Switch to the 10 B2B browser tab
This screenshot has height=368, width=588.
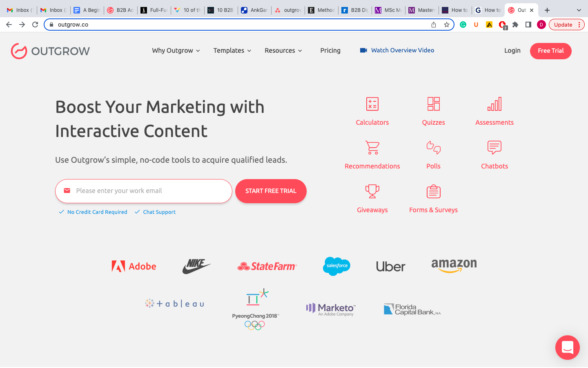click(221, 10)
